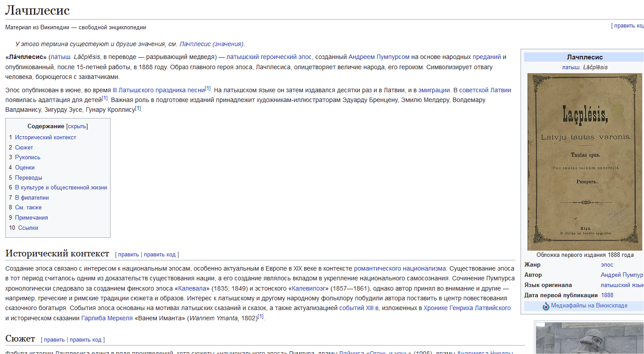
Task: Open советской Латвии link
Action: tap(485, 90)
